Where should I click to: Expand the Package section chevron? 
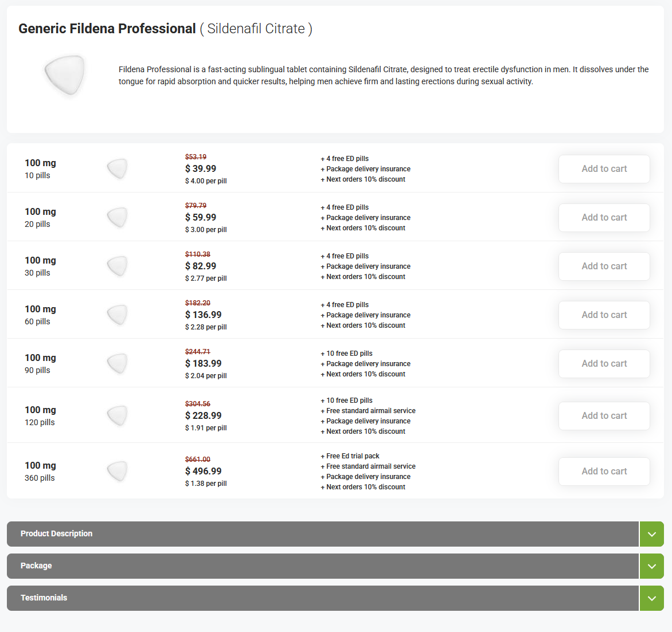click(x=651, y=566)
